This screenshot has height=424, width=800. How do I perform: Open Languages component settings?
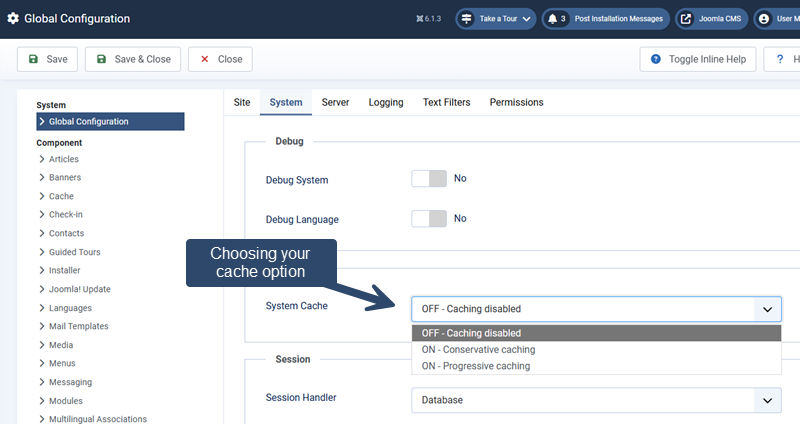(x=70, y=308)
